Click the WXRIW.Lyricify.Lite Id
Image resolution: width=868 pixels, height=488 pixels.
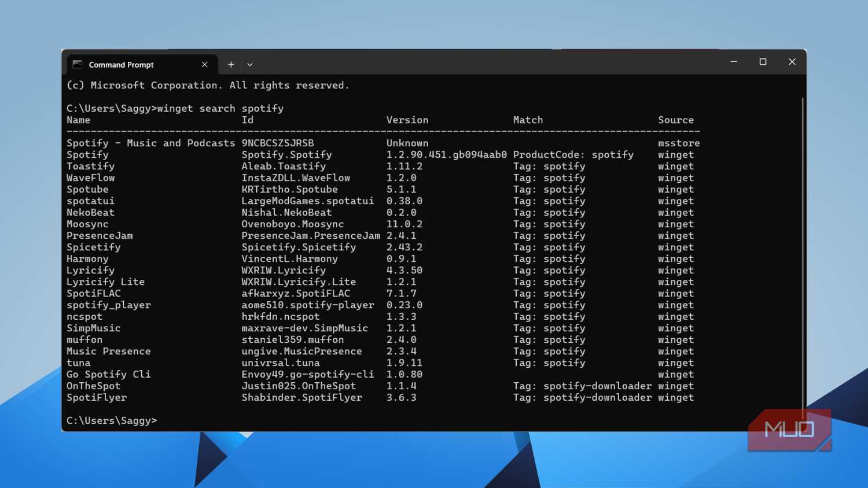(x=299, y=282)
